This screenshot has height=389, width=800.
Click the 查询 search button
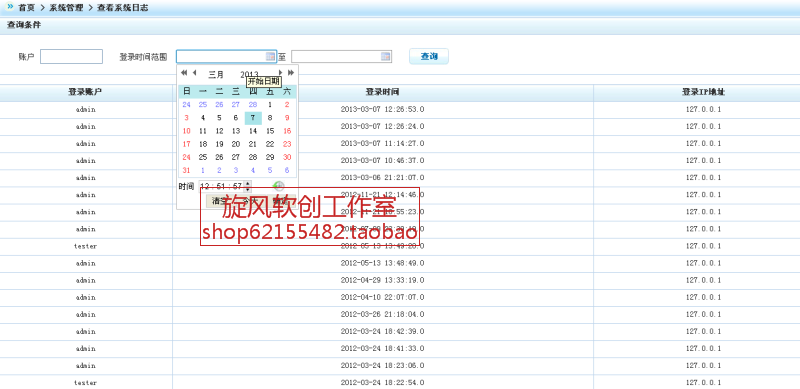(429, 56)
